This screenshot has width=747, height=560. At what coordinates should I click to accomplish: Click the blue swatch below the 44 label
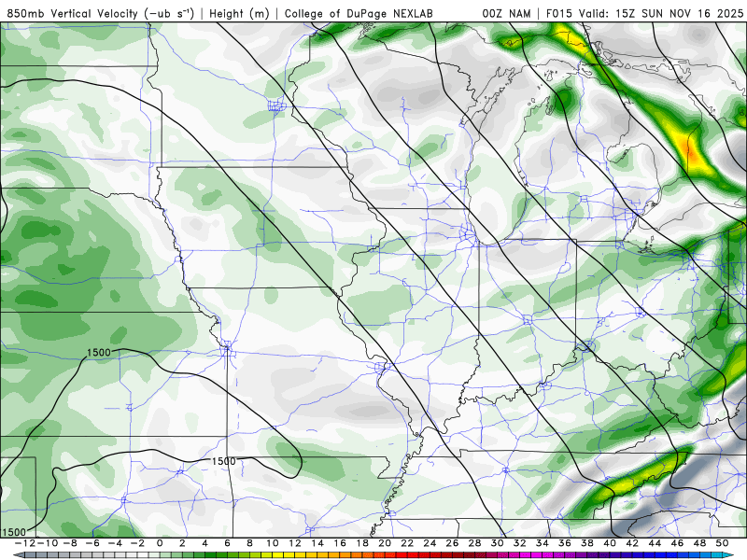point(660,555)
